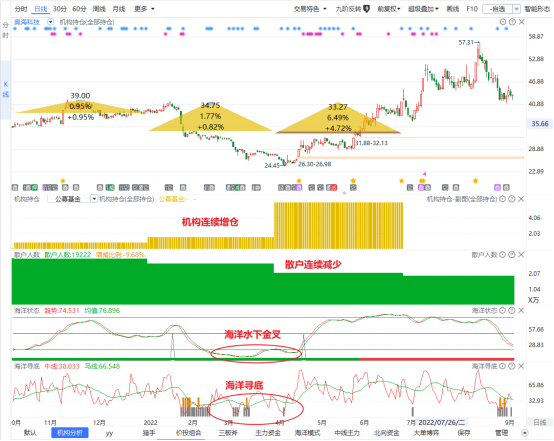554x441 pixels.
Task: Select the 价投组合 layout tab
Action: point(188,433)
